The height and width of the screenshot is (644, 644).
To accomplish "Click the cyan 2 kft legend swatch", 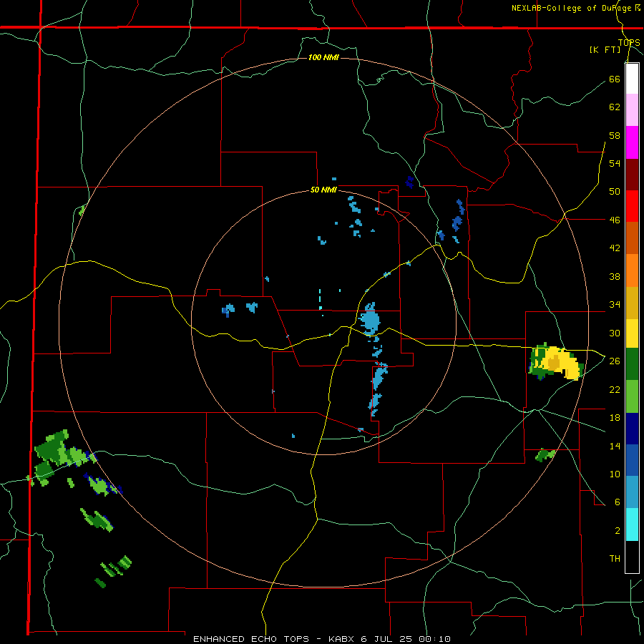I will [632, 525].
